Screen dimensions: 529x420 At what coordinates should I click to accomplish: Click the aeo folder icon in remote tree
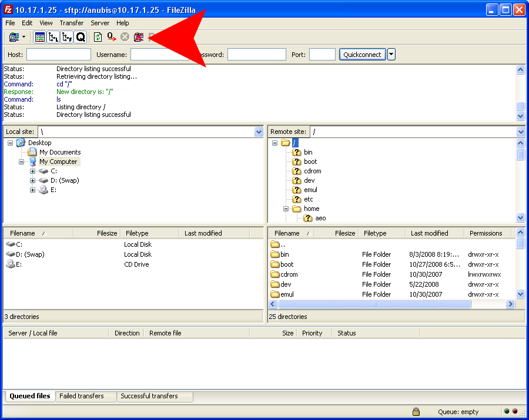[307, 218]
